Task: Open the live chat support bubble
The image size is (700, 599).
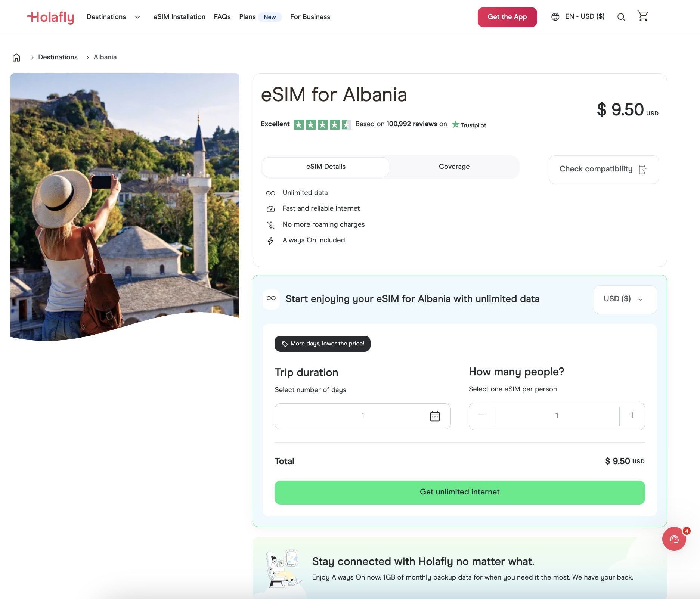Action: click(674, 539)
